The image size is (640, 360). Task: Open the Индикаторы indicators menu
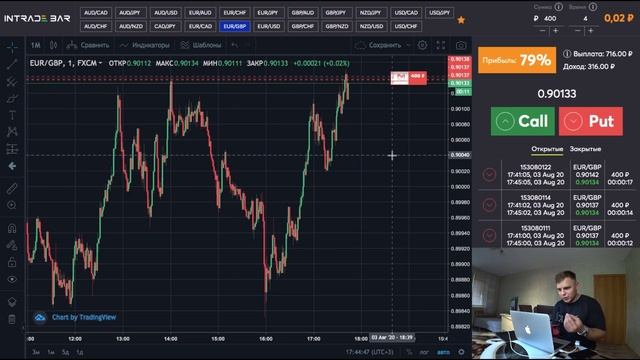coord(145,45)
